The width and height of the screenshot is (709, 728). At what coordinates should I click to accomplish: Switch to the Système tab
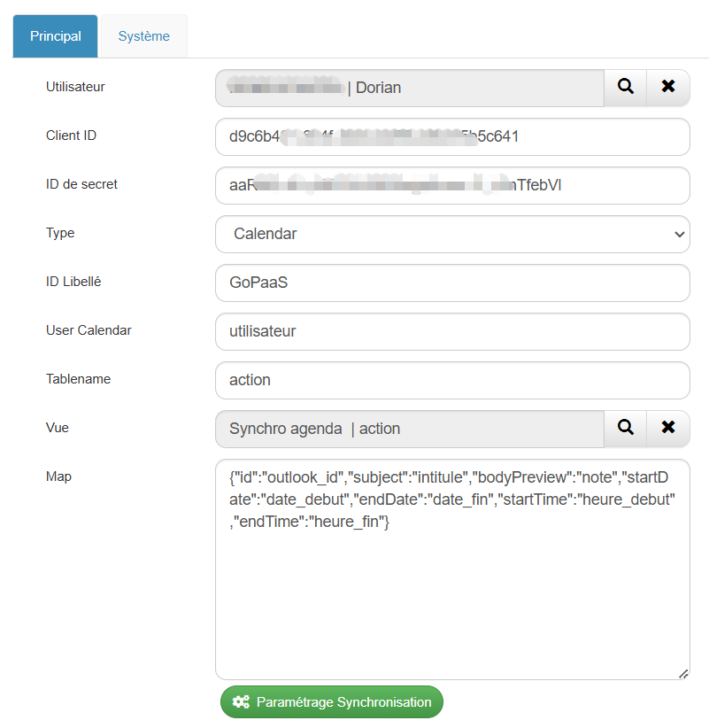pos(144,36)
